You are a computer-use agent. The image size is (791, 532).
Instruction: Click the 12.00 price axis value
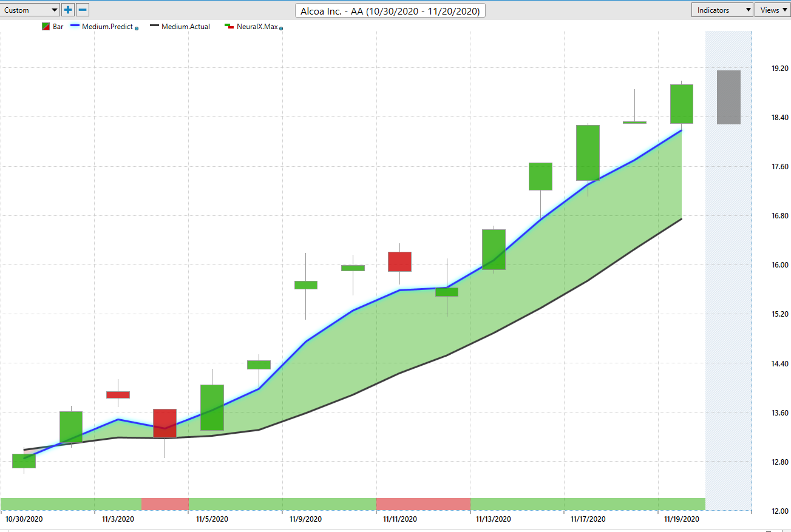tap(779, 511)
